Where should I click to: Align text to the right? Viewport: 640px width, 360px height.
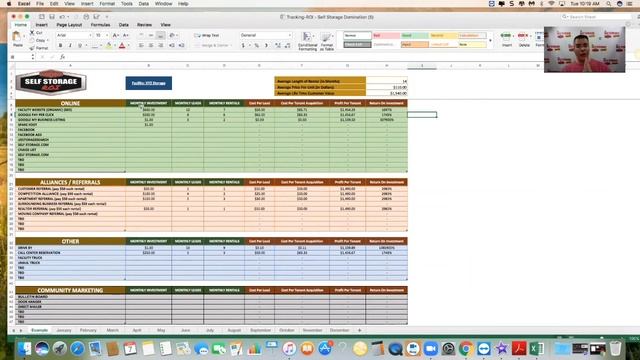pos(161,46)
